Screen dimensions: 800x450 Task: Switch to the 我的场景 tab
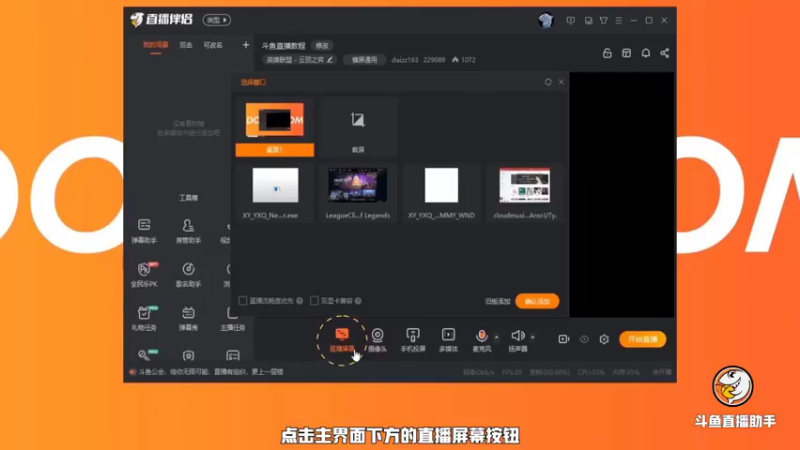tap(156, 45)
